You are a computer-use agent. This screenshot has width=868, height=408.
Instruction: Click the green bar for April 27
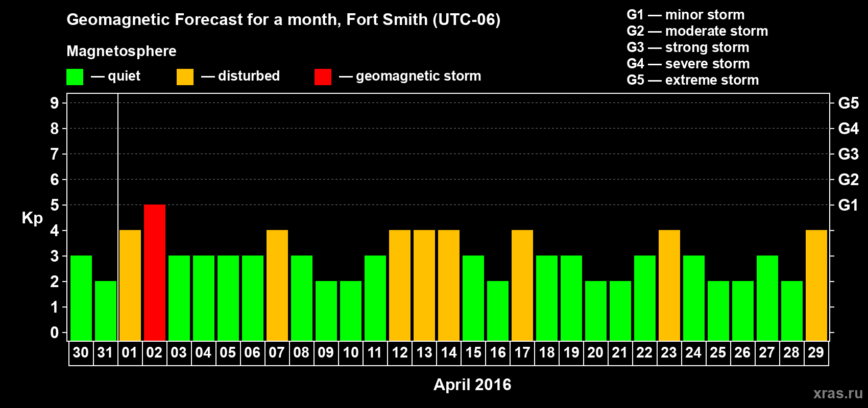click(767, 298)
